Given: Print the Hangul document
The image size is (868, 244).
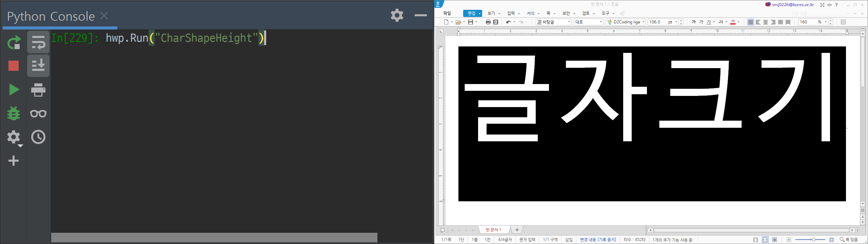Looking at the screenshot, I should point(488,22).
